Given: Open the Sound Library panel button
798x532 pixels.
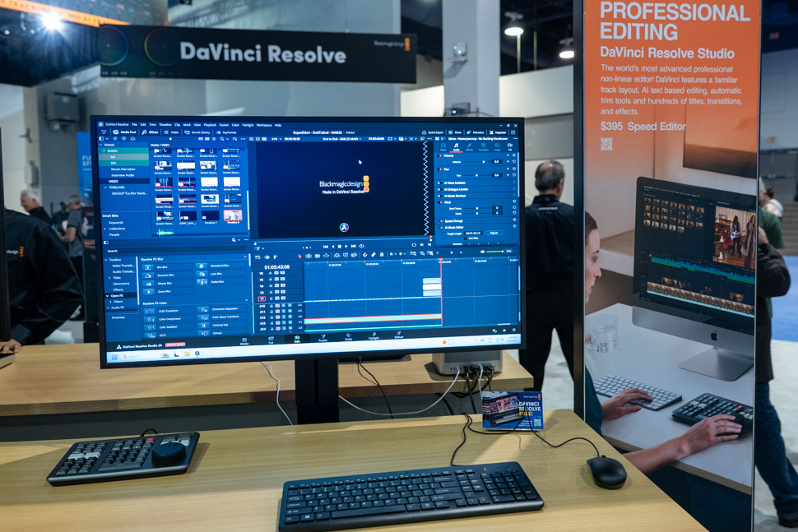Looking at the screenshot, I should [x=197, y=132].
